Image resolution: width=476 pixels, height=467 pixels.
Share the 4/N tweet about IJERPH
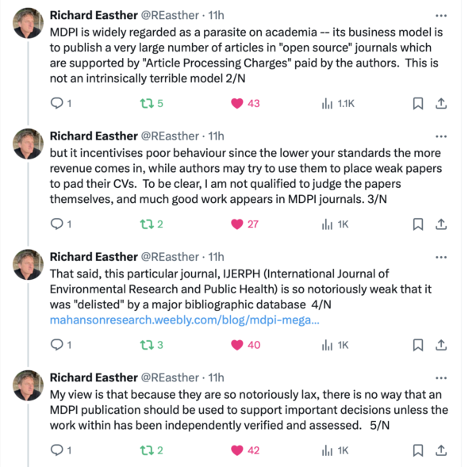(441, 345)
